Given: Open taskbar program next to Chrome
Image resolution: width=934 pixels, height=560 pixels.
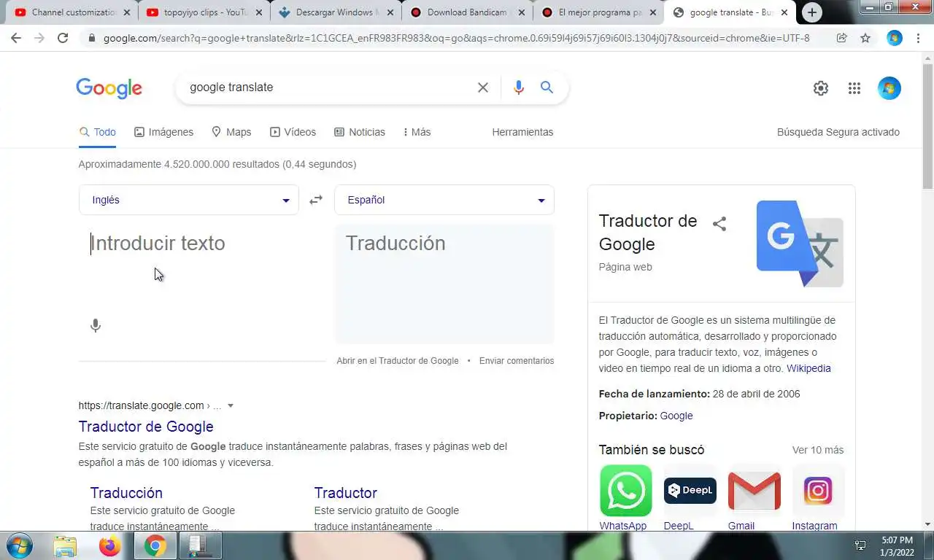Looking at the screenshot, I should pyautogui.click(x=199, y=546).
